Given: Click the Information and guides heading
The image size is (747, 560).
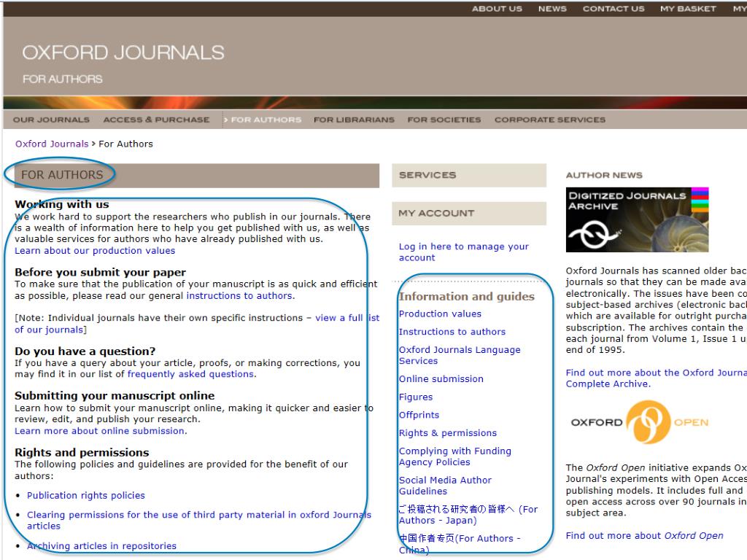Looking at the screenshot, I should (466, 297).
